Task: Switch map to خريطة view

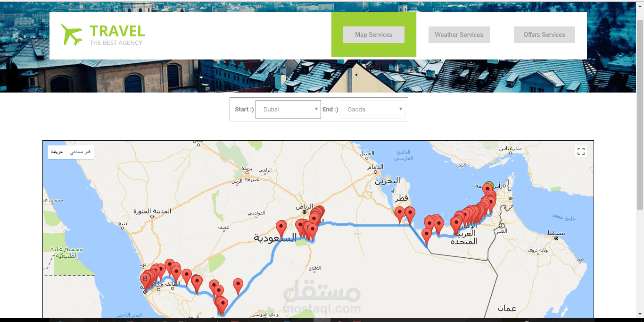Action: tap(57, 152)
